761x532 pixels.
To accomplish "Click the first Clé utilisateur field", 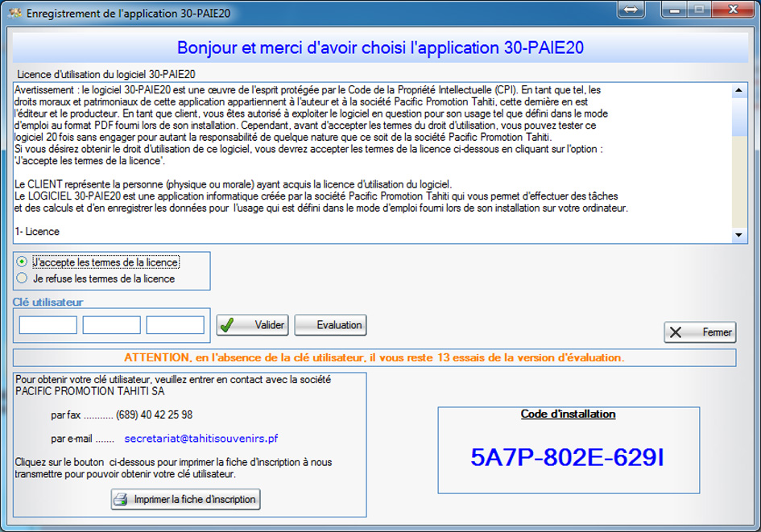I will click(x=48, y=325).
